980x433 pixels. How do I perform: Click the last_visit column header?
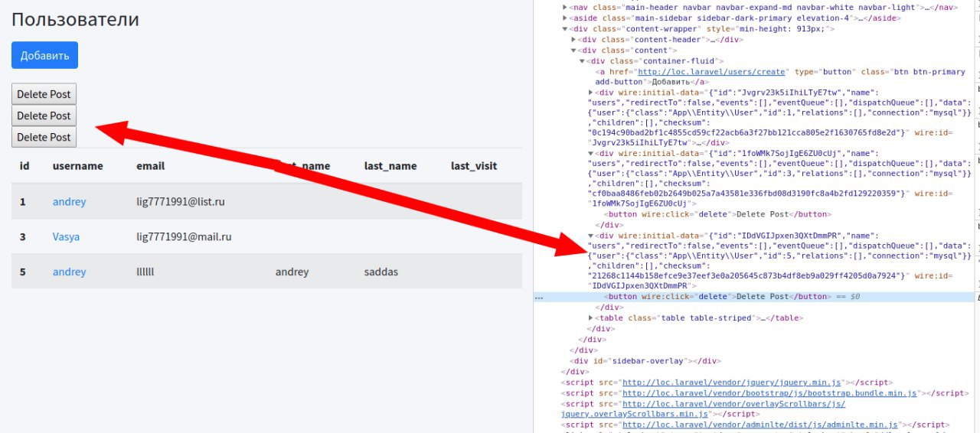coord(474,166)
